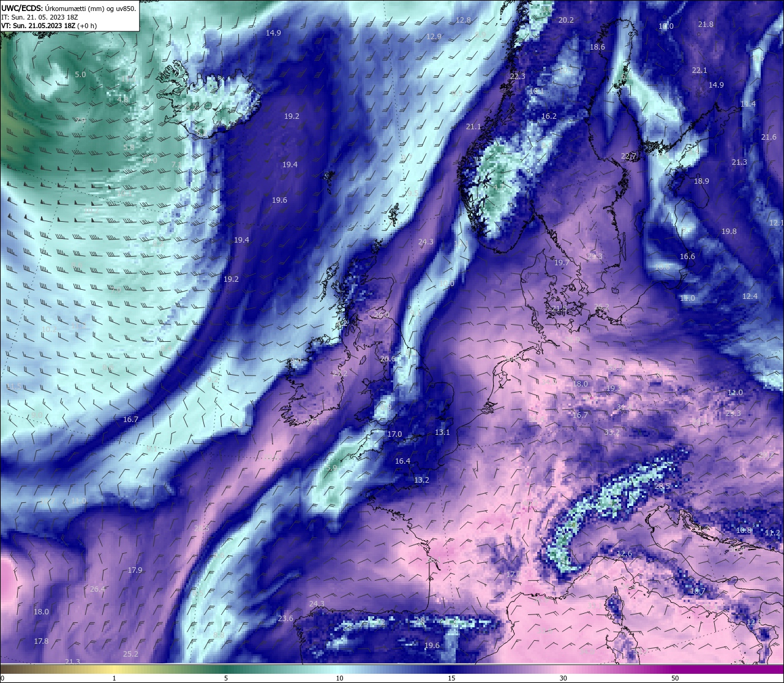This screenshot has width=784, height=683.
Task: Click the IT: Sun. 21. 05. 2023 18Z line
Action: click(40, 17)
